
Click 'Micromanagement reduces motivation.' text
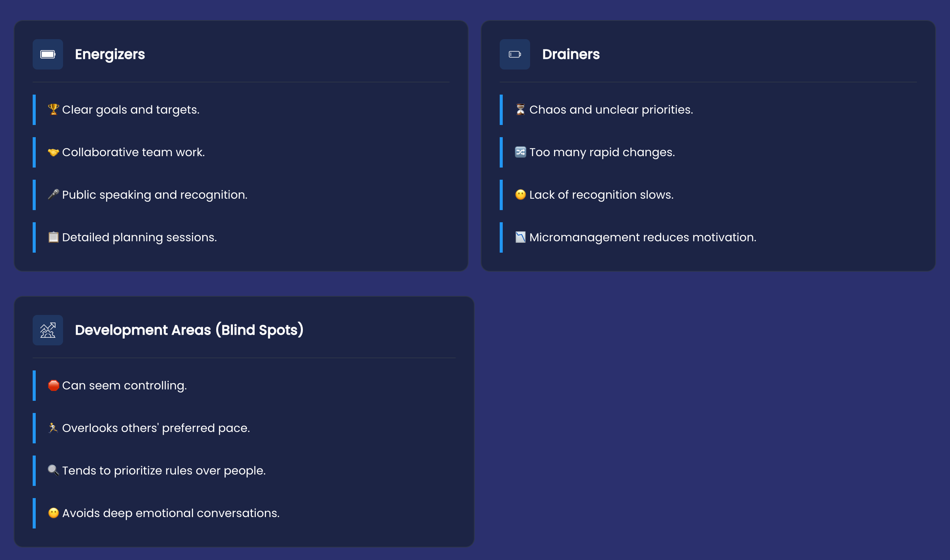[x=643, y=237]
